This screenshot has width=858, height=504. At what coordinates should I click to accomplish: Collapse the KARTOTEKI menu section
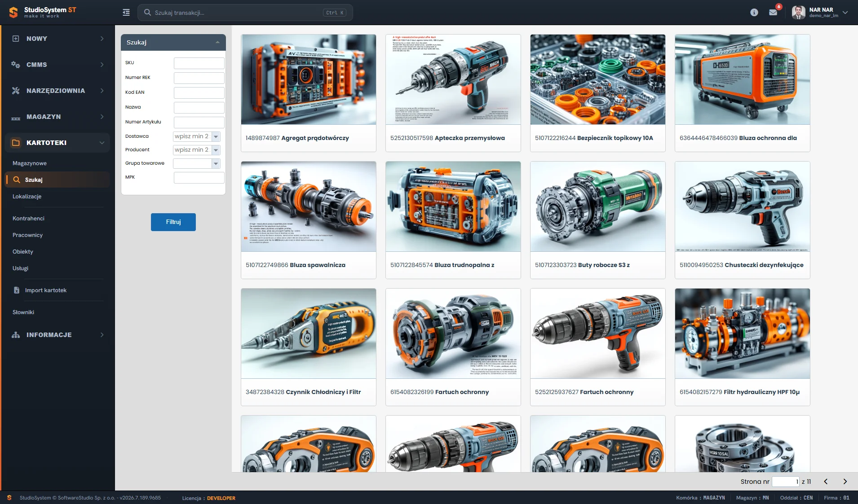point(102,143)
